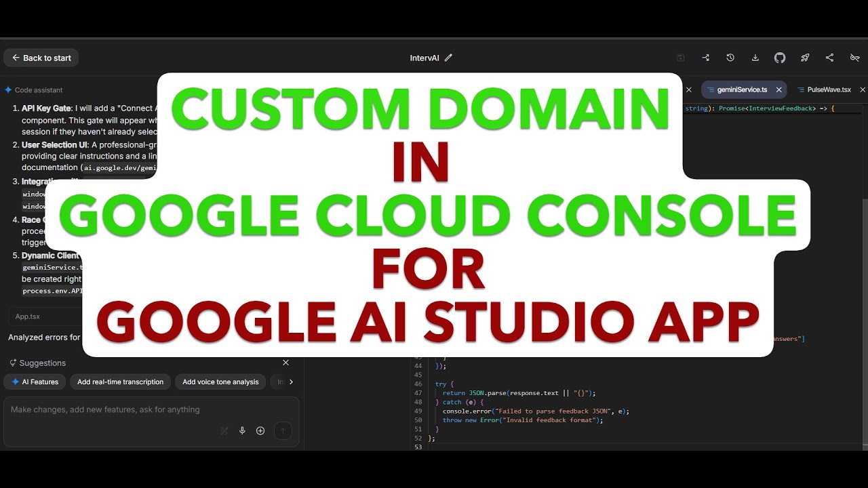Screen dimensions: 868x488
Task: Start voice input with microphone icon
Action: [x=242, y=430]
